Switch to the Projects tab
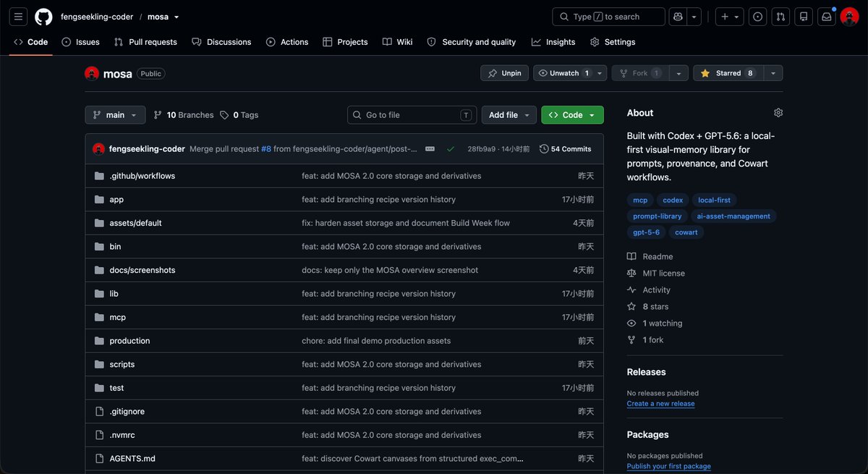This screenshot has height=474, width=868. [x=345, y=42]
